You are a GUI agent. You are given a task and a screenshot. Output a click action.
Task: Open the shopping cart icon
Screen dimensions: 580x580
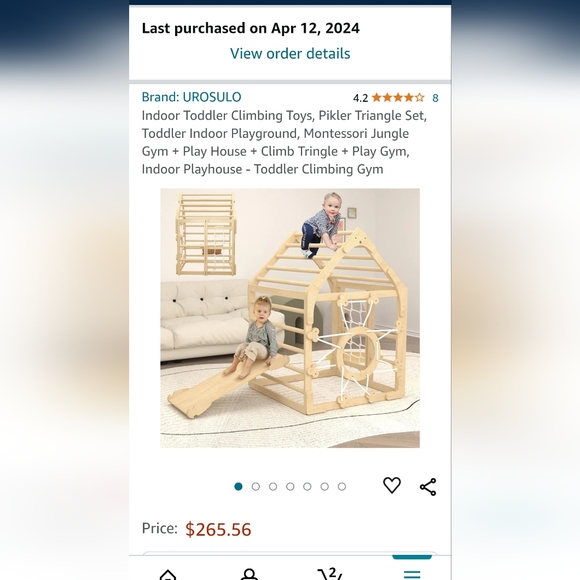tap(330, 574)
